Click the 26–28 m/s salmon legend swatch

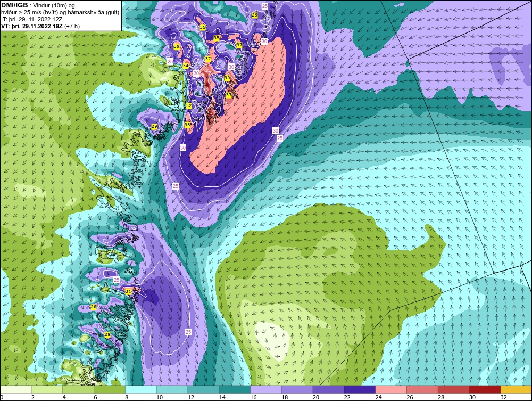pos(422,389)
